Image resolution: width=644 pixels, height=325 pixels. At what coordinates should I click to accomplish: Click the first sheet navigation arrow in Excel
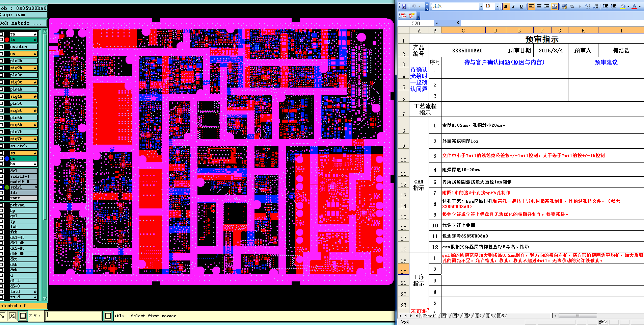click(400, 316)
